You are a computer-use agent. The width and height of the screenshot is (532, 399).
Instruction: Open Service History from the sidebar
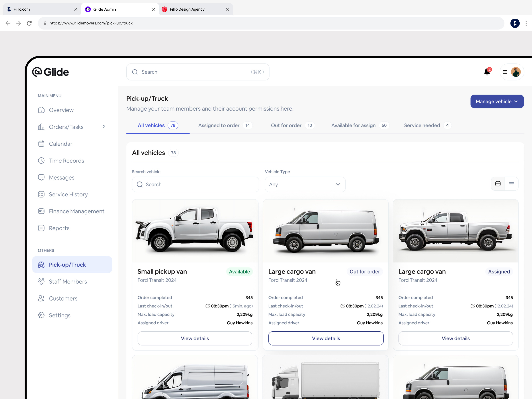click(x=68, y=194)
